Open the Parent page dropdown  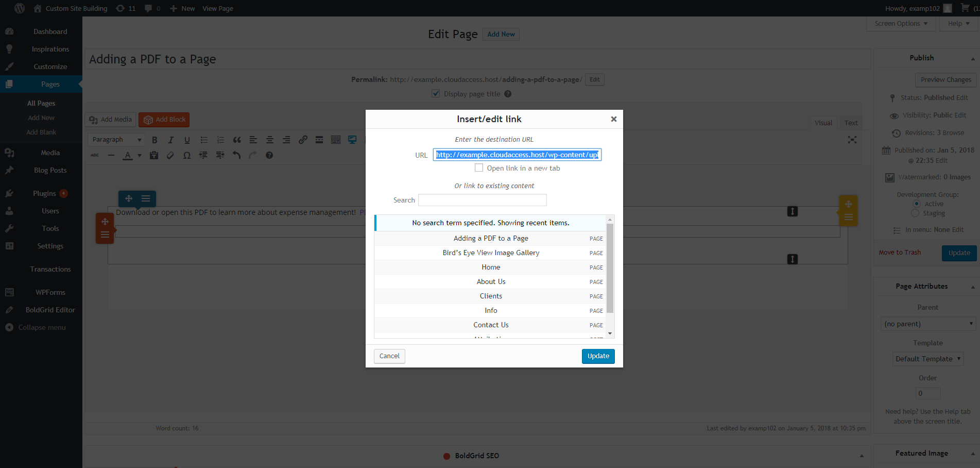pos(928,324)
